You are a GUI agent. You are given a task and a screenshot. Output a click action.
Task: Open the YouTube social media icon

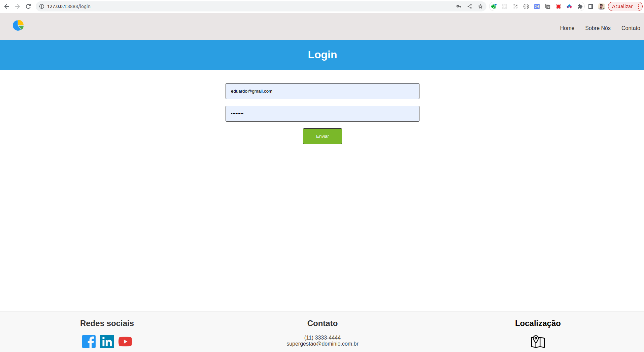(x=125, y=341)
